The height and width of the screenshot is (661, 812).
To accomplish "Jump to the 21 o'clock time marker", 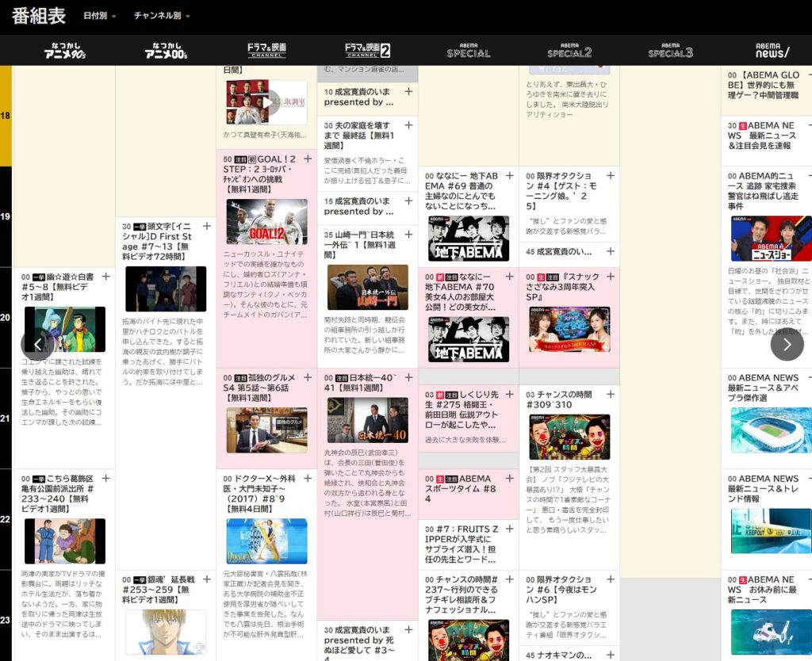I will [x=6, y=418].
